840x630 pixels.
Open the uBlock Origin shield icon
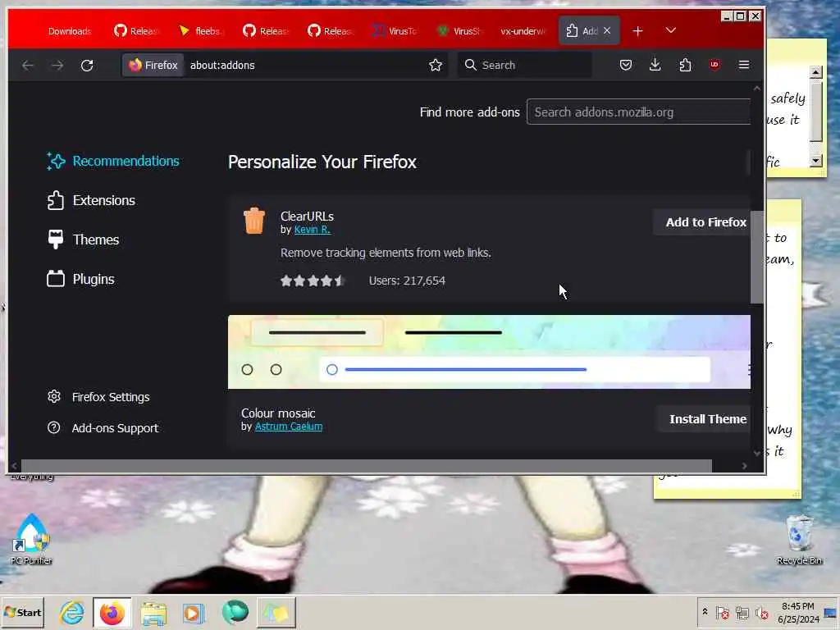(x=714, y=66)
